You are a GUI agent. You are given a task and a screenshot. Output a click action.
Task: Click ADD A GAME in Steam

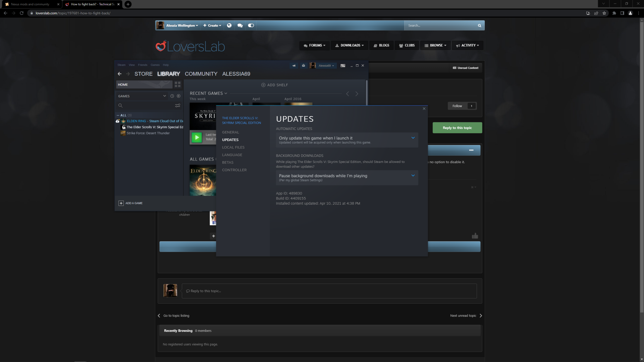pos(130,203)
